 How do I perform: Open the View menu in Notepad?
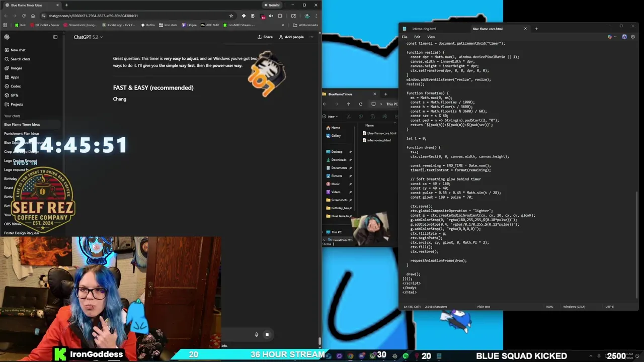click(431, 37)
